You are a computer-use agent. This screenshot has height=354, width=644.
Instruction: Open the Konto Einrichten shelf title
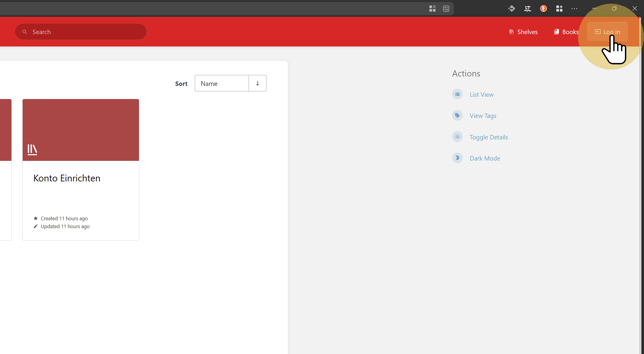[x=67, y=178]
